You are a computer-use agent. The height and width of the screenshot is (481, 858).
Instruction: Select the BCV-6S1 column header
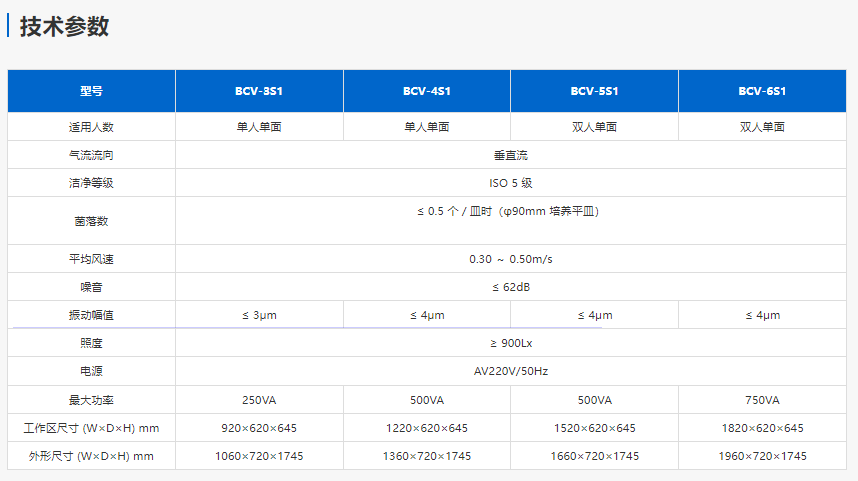[x=762, y=91]
